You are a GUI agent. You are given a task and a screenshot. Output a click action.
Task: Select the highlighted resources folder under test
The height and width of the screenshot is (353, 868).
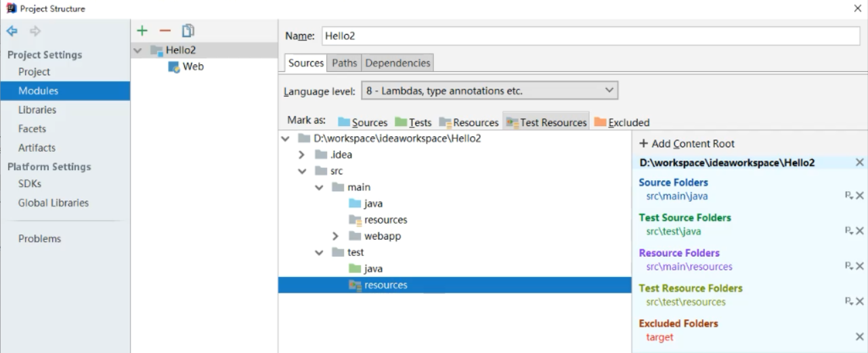(455, 285)
